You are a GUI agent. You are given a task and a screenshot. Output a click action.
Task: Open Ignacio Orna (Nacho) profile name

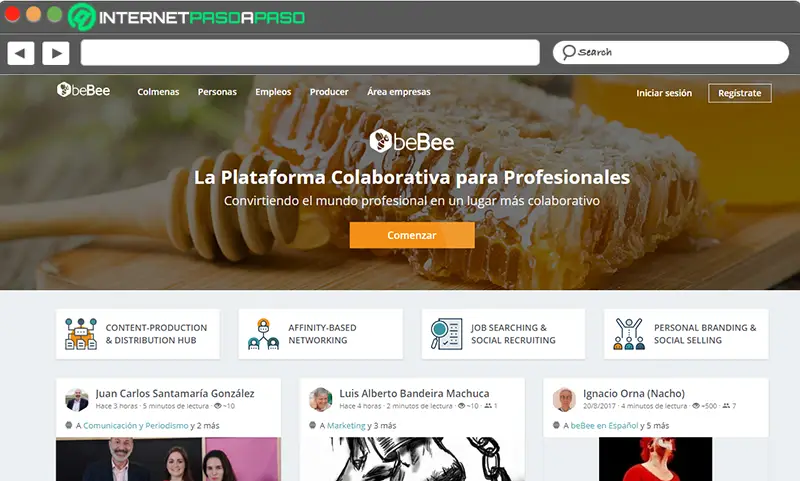tap(634, 393)
